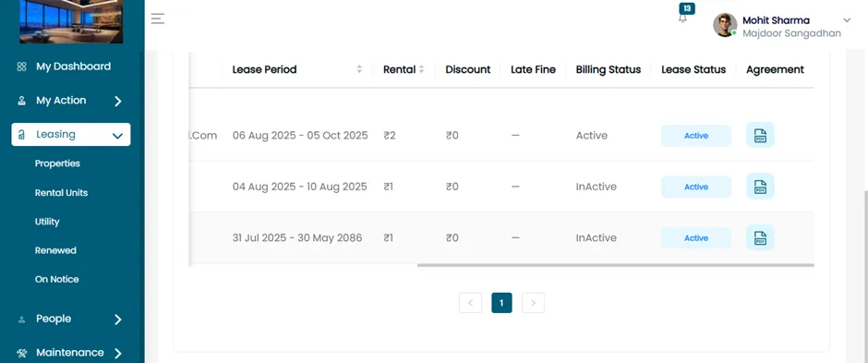Open agreement PDF for 31 Jul 2025 lease
This screenshot has height=363, width=868.
760,238
